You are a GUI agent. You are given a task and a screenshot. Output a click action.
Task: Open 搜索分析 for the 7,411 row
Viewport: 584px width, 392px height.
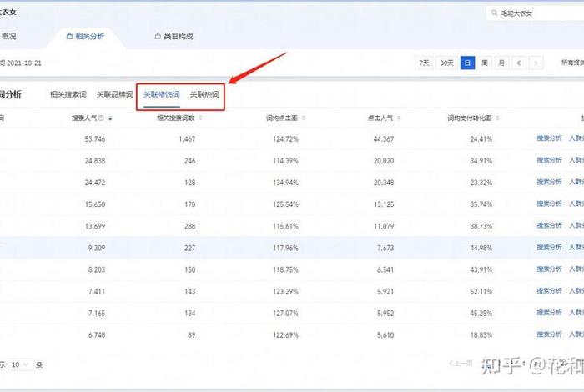549,291
